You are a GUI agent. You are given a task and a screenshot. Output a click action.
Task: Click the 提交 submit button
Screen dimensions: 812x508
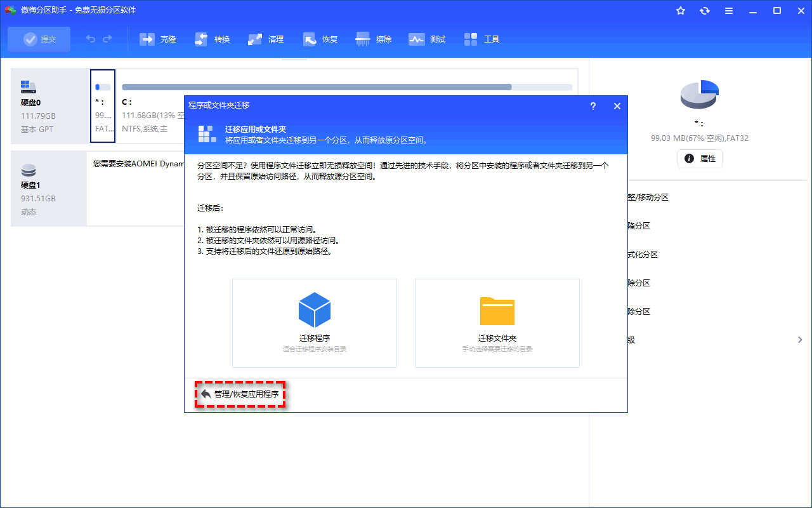pos(39,39)
